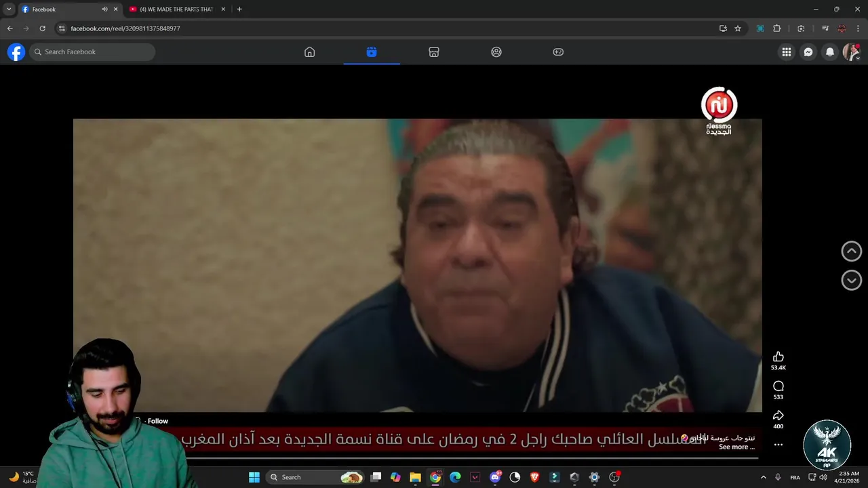Mute the Facebook tab audio icon
This screenshot has height=488, width=868.
click(104, 9)
